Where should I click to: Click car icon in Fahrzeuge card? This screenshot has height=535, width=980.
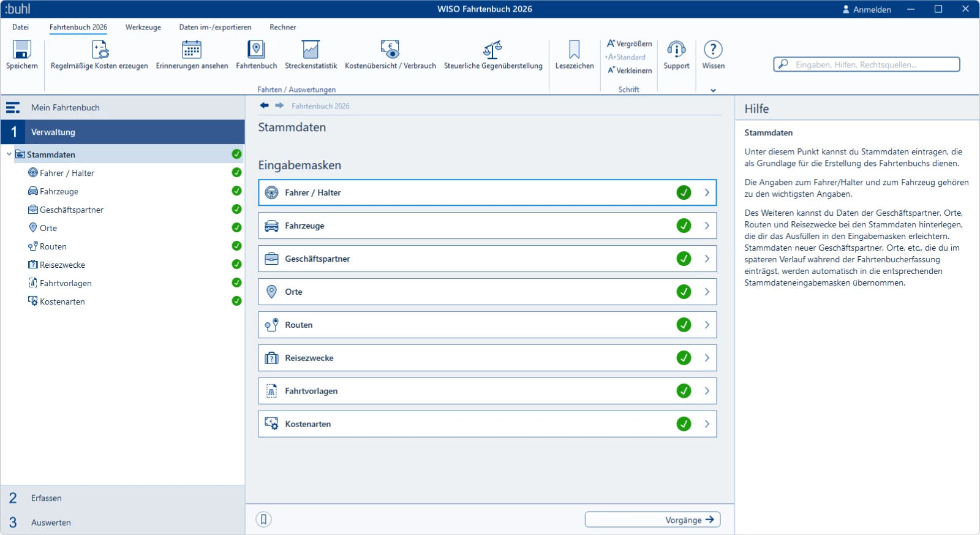(271, 226)
